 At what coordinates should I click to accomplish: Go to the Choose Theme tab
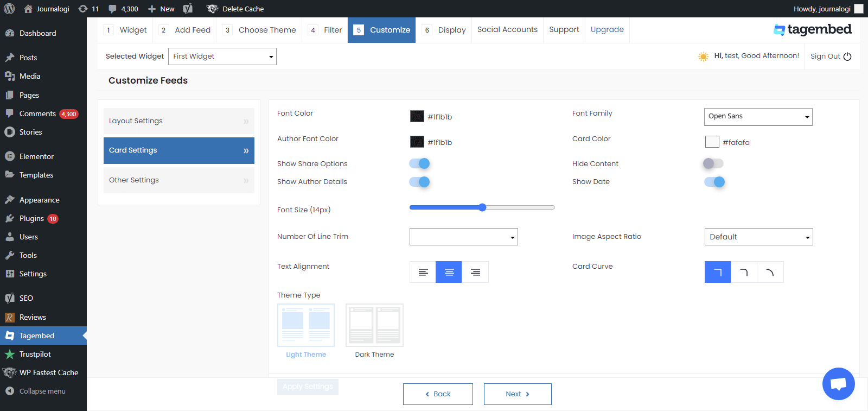259,30
